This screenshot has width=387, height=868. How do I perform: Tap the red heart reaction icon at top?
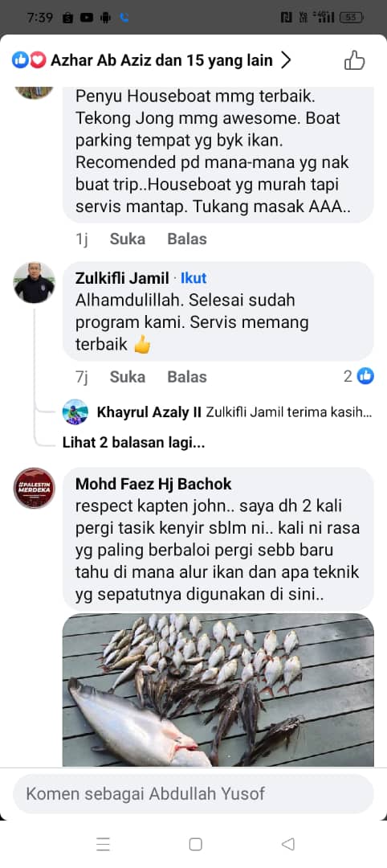click(38, 60)
